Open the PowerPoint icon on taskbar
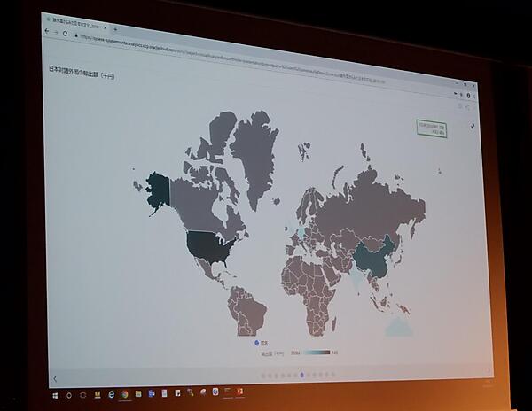 239,392
